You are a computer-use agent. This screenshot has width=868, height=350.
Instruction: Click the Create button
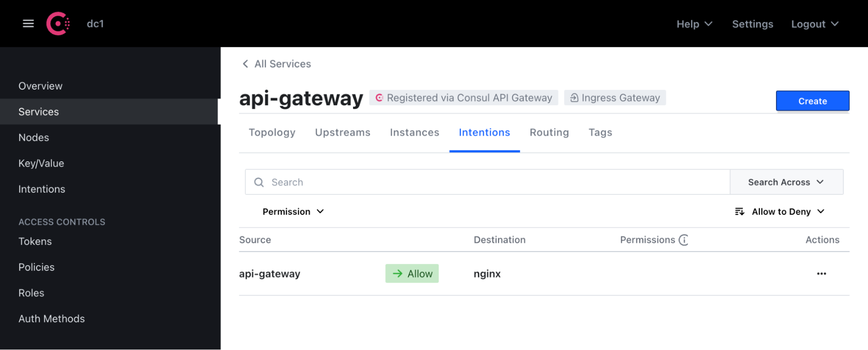point(812,100)
